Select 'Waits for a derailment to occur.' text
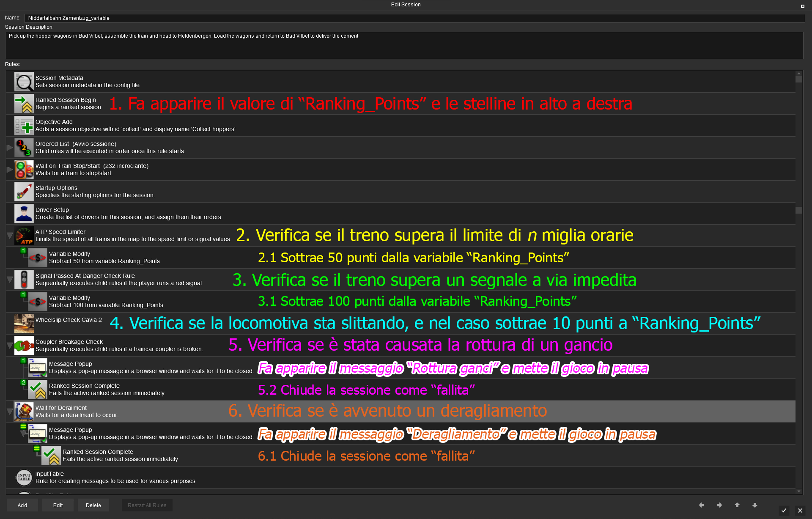812x519 pixels. pos(77,415)
